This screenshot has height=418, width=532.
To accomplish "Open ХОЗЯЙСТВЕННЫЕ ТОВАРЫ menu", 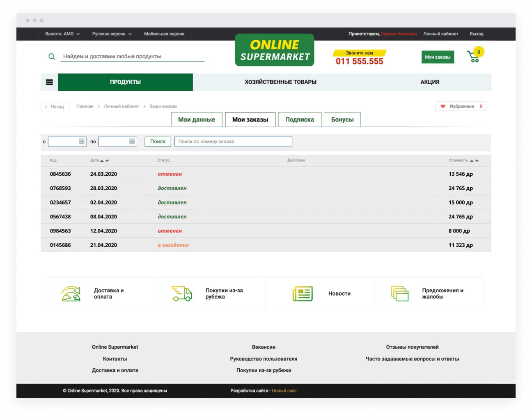I will pos(280,82).
